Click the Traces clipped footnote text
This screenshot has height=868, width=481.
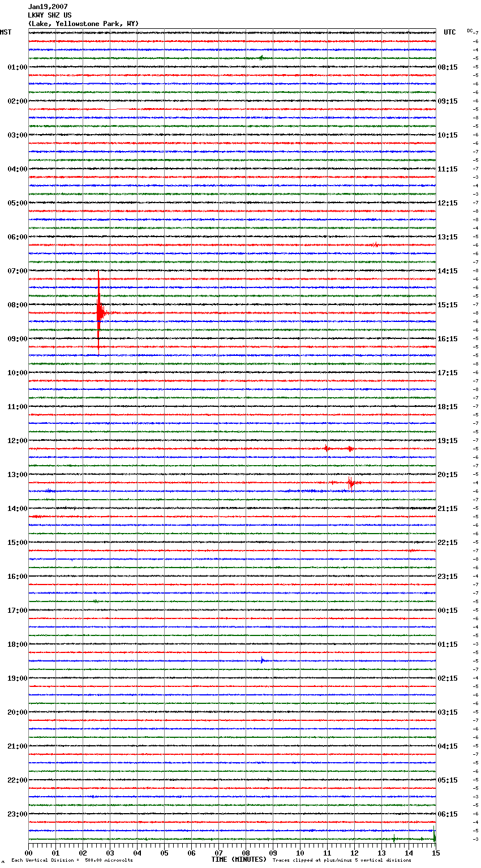click(342, 860)
